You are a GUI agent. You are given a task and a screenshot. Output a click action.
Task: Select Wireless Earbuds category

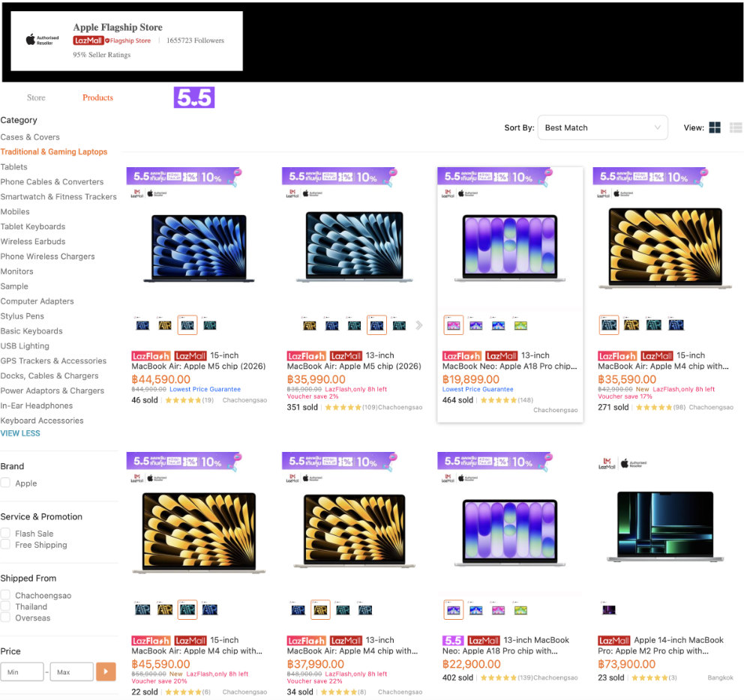pyautogui.click(x=33, y=242)
